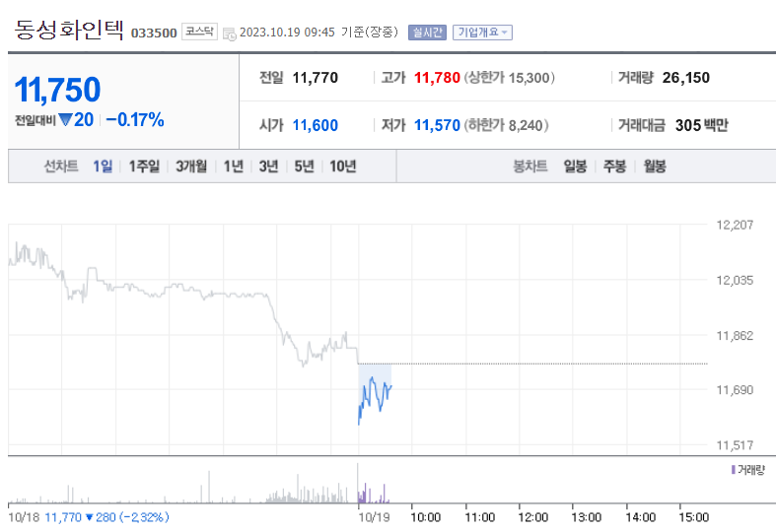
Task: Click the 15:00 time axis label
Action: click(x=694, y=517)
